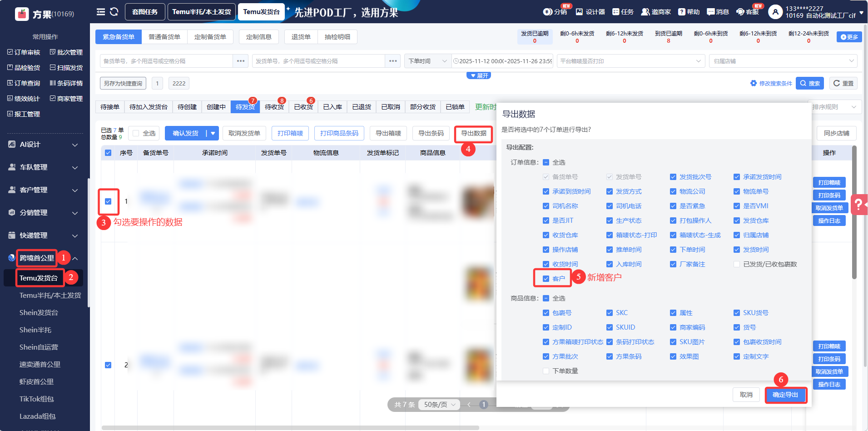Viewport: 868px width, 431px height.
Task: Click the 同步店铺 button
Action: coord(837,133)
